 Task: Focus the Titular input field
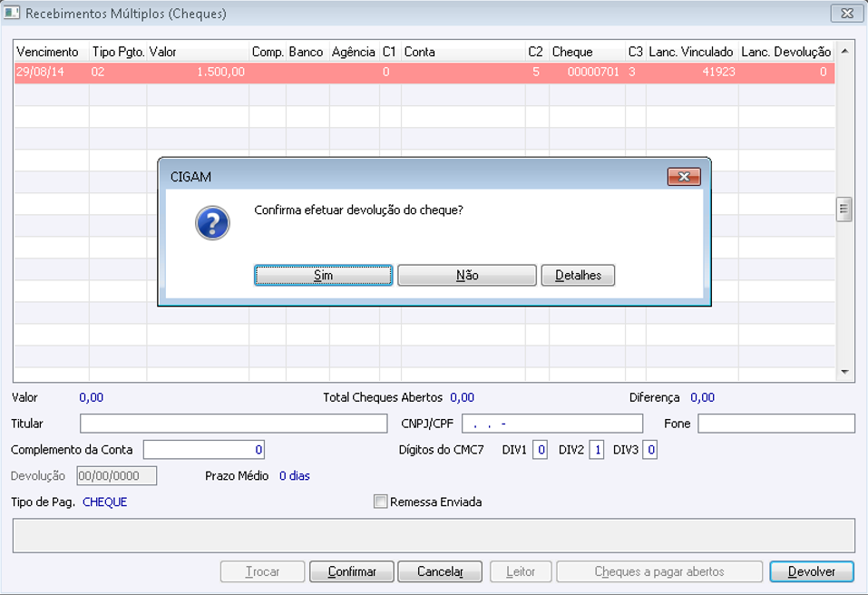point(234,424)
